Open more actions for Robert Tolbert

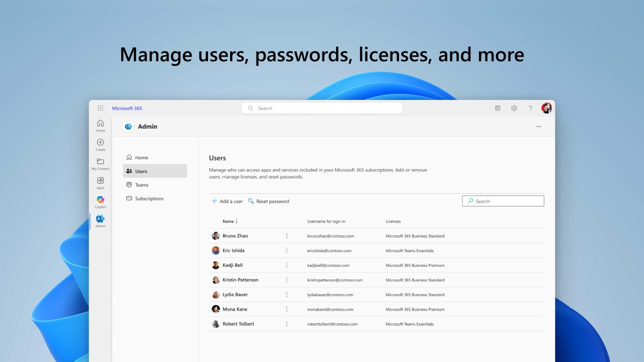[287, 324]
